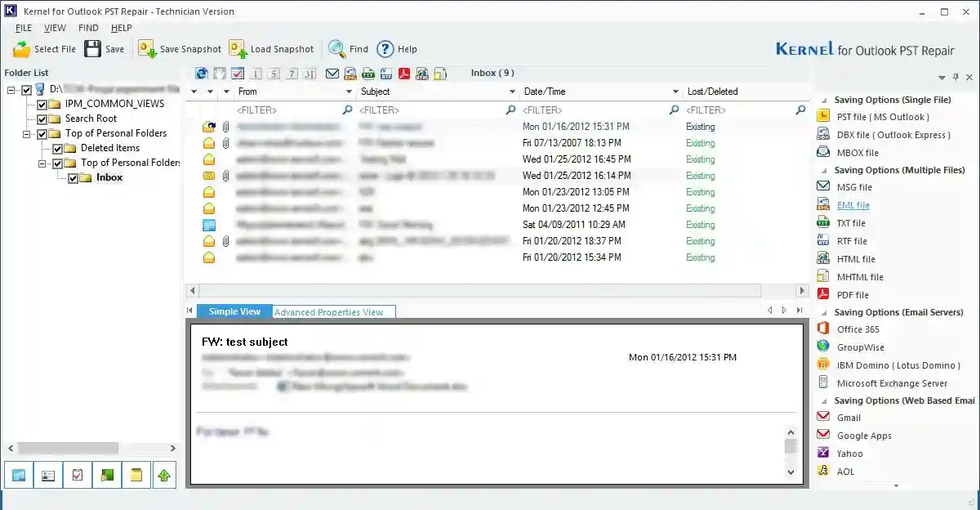Click the Subject column filter field
Screen dimensions: 980x510
point(438,110)
